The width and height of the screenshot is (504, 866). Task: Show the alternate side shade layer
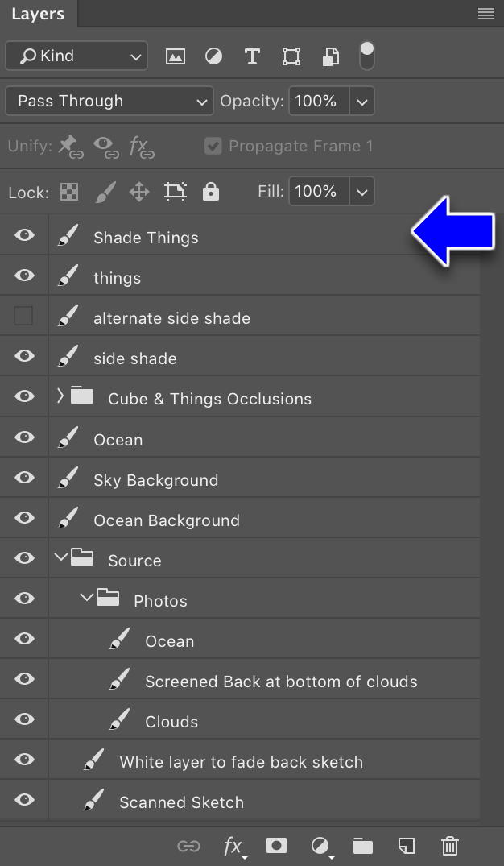pos(23,316)
